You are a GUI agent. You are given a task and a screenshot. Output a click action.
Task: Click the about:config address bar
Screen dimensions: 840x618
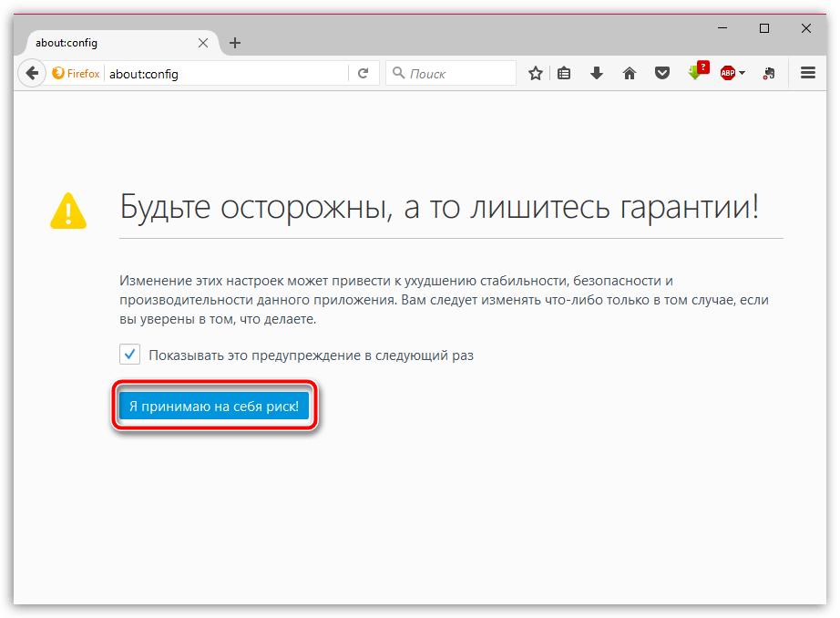tap(228, 74)
